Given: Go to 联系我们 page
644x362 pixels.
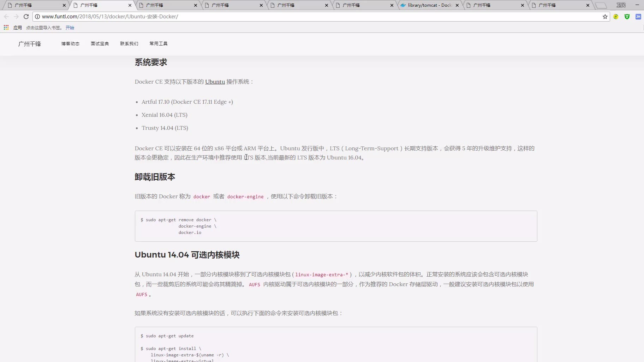Looking at the screenshot, I should coord(129,44).
